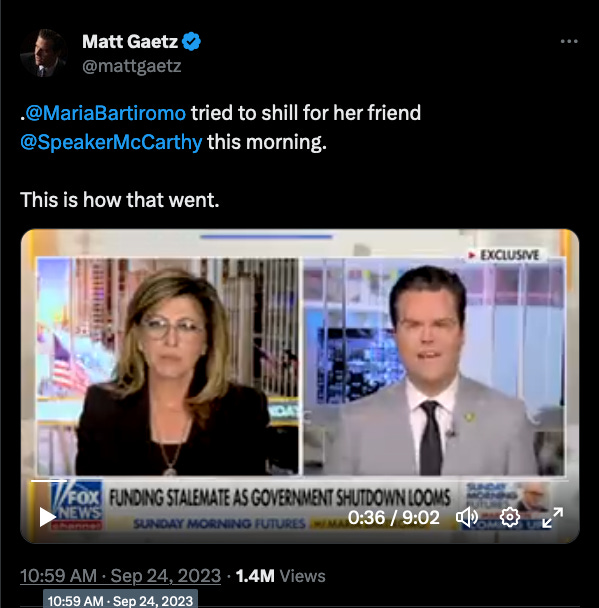Mute the video with the speaker icon
The image size is (599, 608).
coord(467,518)
